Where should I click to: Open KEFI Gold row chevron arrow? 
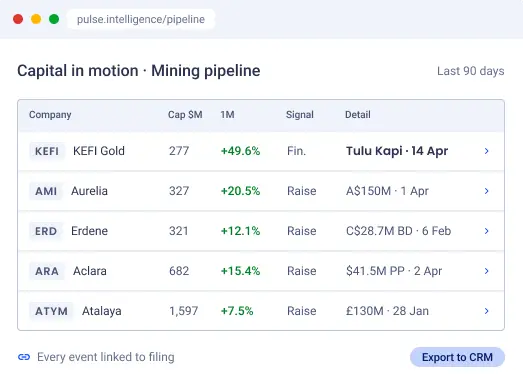486,151
